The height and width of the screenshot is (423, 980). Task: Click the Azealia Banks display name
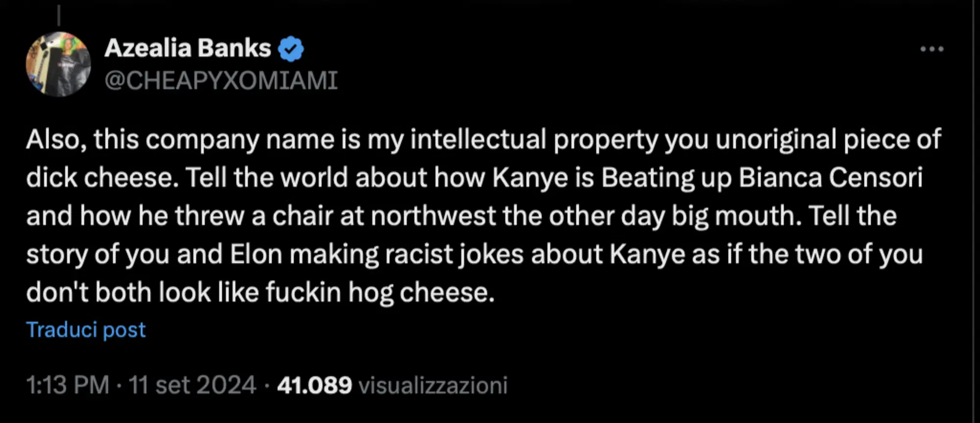pyautogui.click(x=188, y=48)
